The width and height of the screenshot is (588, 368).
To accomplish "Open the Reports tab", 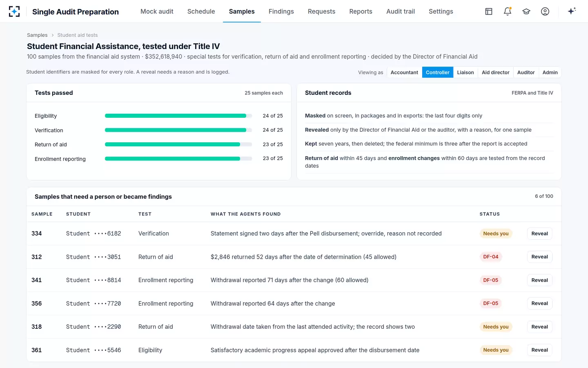I will pyautogui.click(x=361, y=11).
